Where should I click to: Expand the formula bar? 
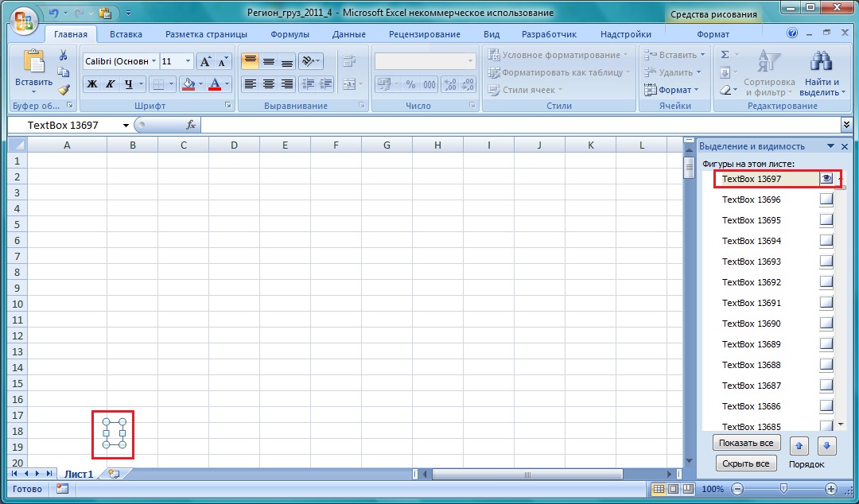click(x=846, y=125)
